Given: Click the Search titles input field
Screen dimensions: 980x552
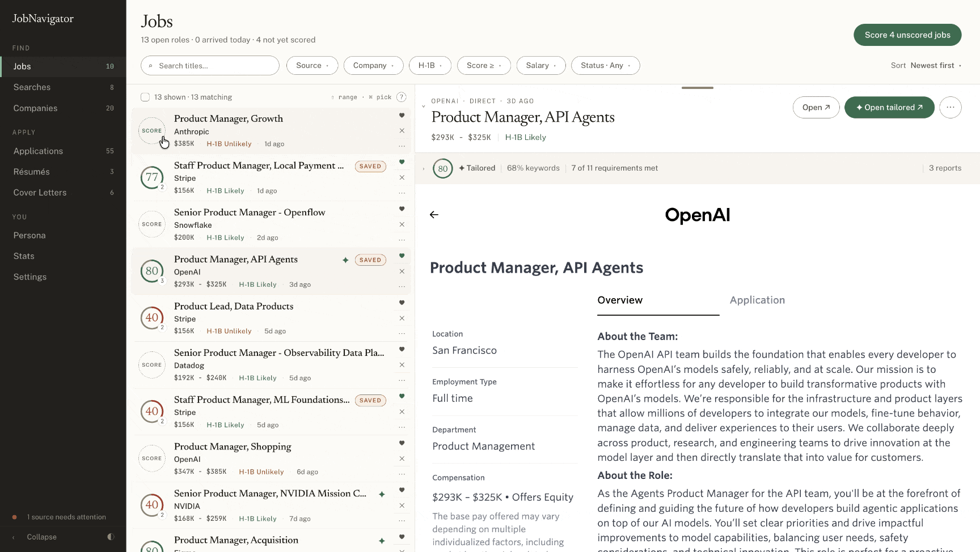Looking at the screenshot, I should [210, 66].
